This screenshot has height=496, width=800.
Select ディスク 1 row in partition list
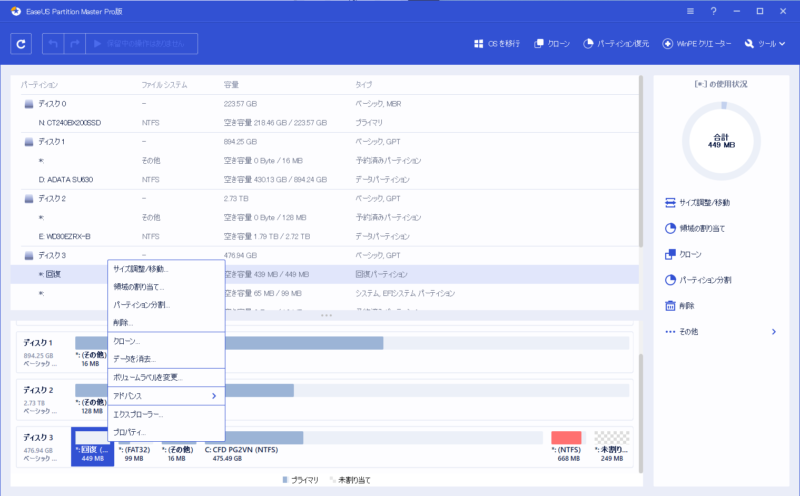[324, 141]
